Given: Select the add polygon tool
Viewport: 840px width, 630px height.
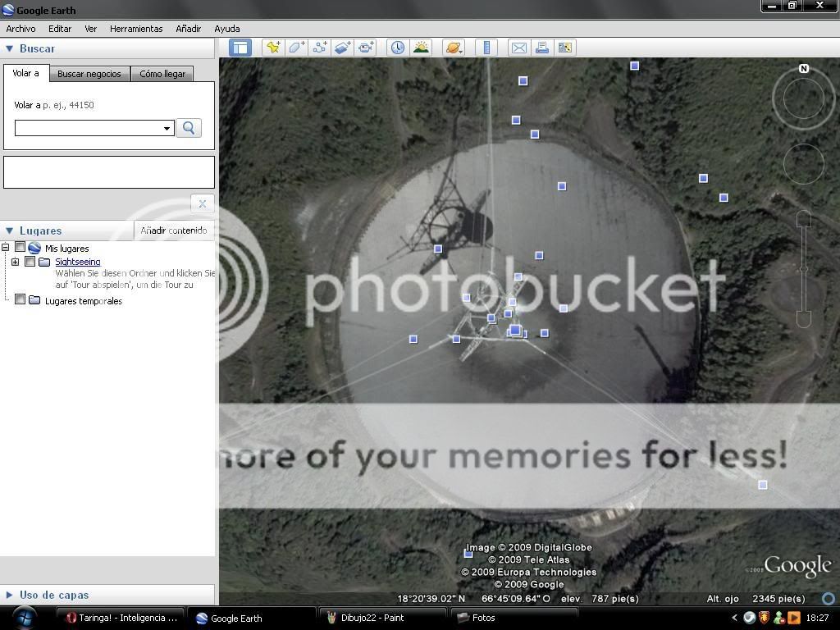Looking at the screenshot, I should click(x=296, y=48).
